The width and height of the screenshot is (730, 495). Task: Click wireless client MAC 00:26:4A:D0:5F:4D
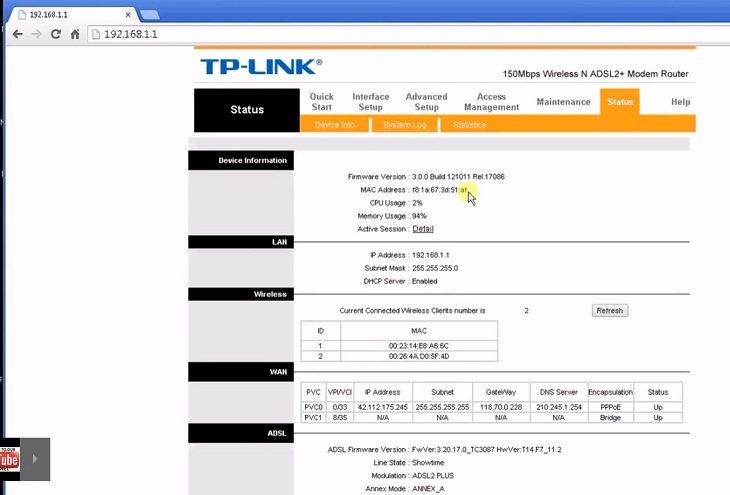[419, 356]
